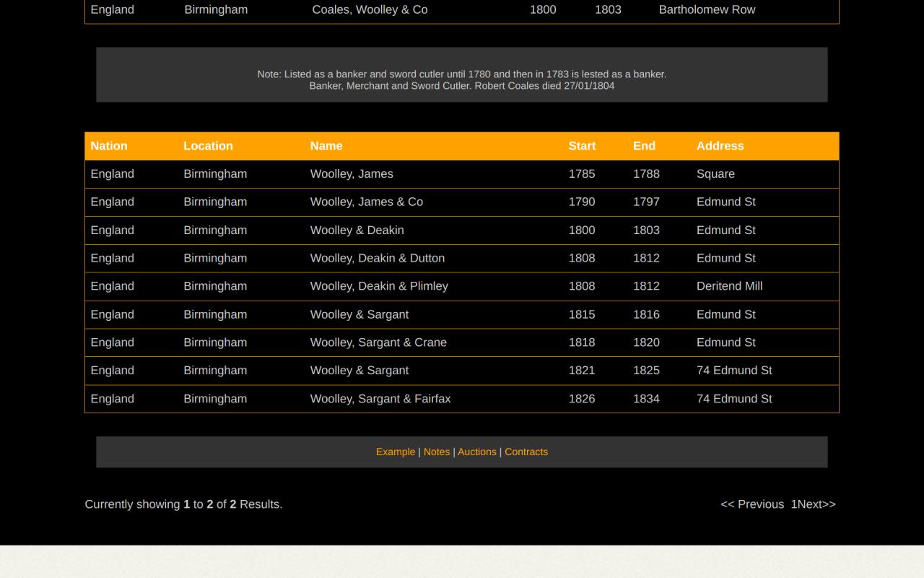Select the name Woolley, Deakin & Dutton
Image resolution: width=924 pixels, height=578 pixels.
tap(378, 259)
